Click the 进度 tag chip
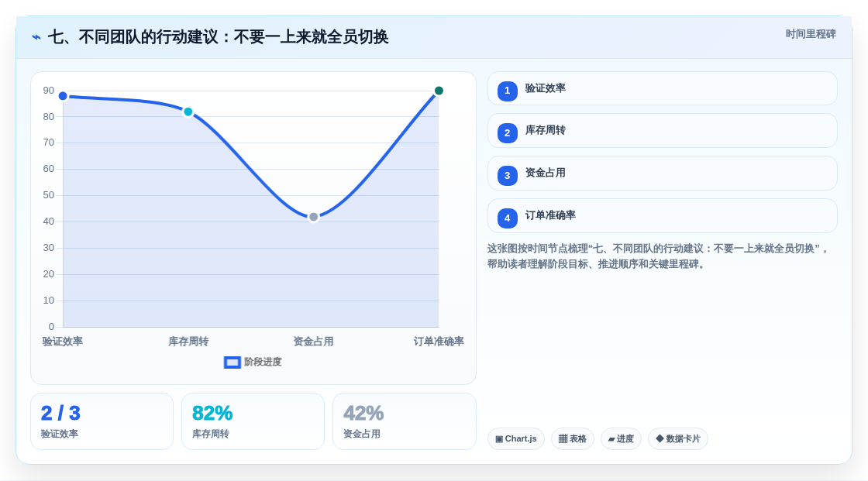Image resolution: width=868 pixels, height=481 pixels. click(x=621, y=439)
